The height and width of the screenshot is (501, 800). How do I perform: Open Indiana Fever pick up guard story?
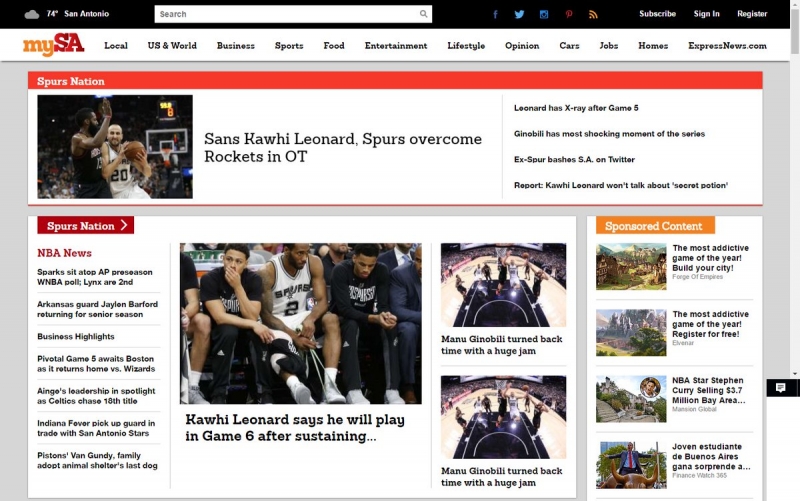click(x=96, y=428)
